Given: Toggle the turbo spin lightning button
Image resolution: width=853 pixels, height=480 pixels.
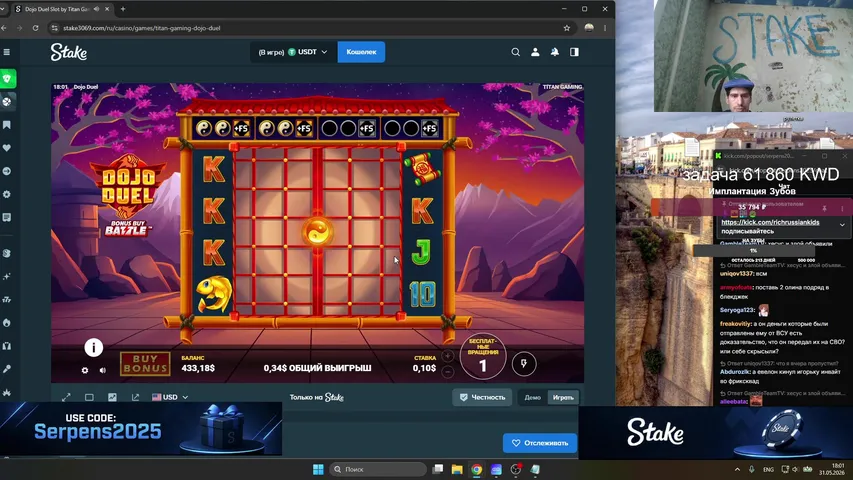Looking at the screenshot, I should (x=524, y=364).
